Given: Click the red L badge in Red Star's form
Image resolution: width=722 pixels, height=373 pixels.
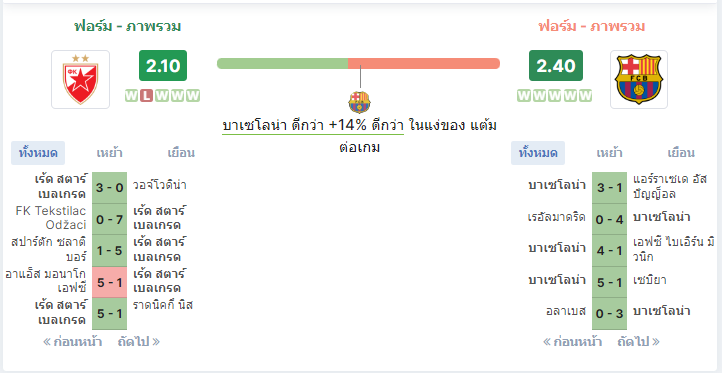Looking at the screenshot, I should point(146,96).
